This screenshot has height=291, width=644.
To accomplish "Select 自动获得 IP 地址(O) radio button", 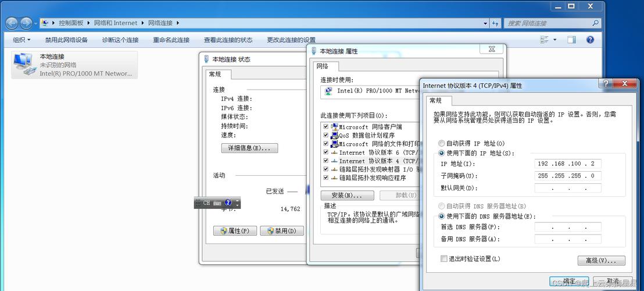I will tap(442, 143).
